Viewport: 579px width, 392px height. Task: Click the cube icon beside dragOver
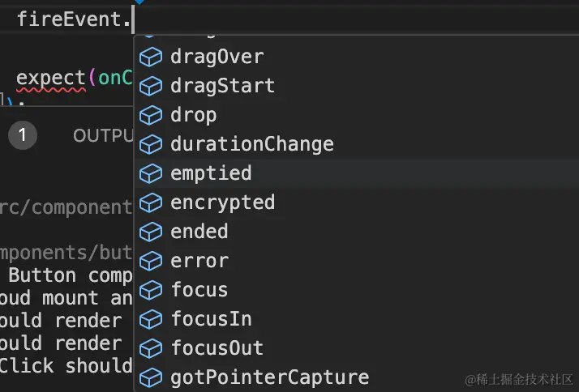151,58
